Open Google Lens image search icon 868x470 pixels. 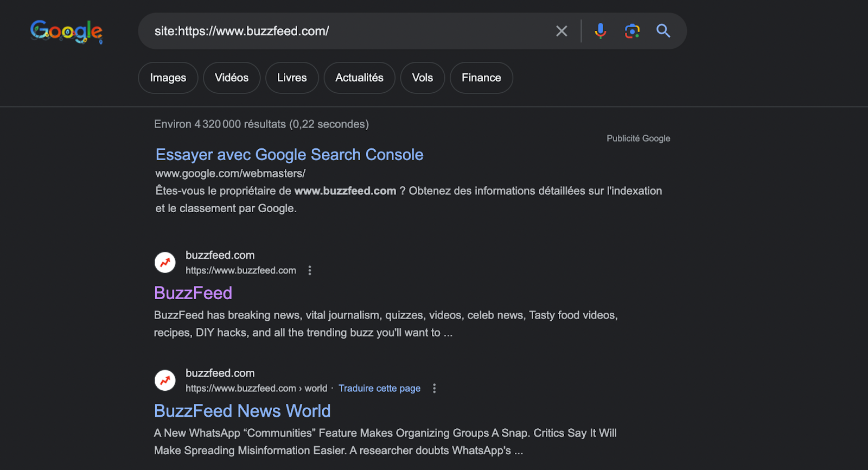[632, 31]
